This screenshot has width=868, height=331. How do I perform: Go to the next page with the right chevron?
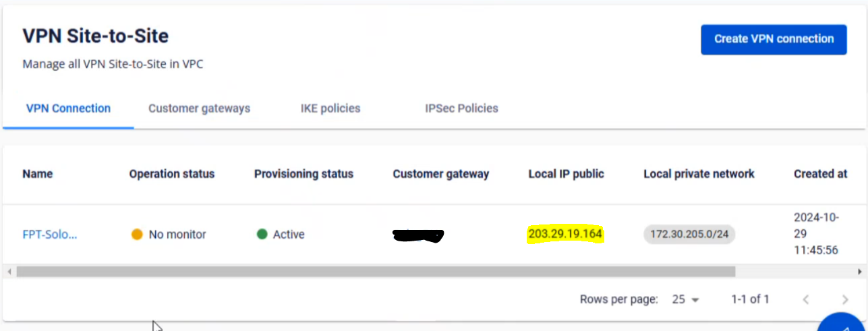845,299
